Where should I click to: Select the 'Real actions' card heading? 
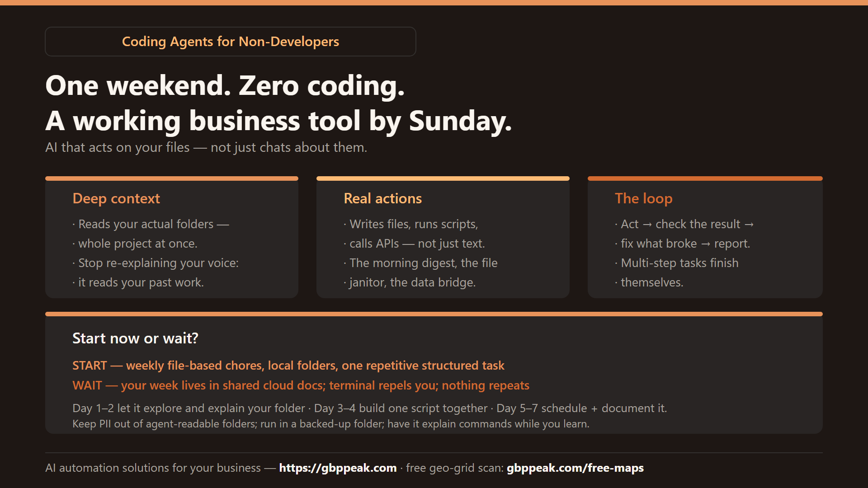coord(382,198)
